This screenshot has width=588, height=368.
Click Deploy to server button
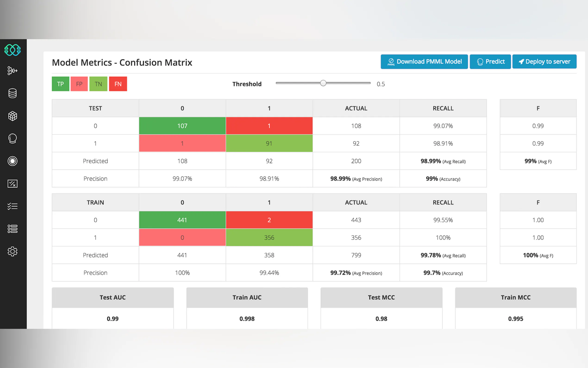[544, 62]
